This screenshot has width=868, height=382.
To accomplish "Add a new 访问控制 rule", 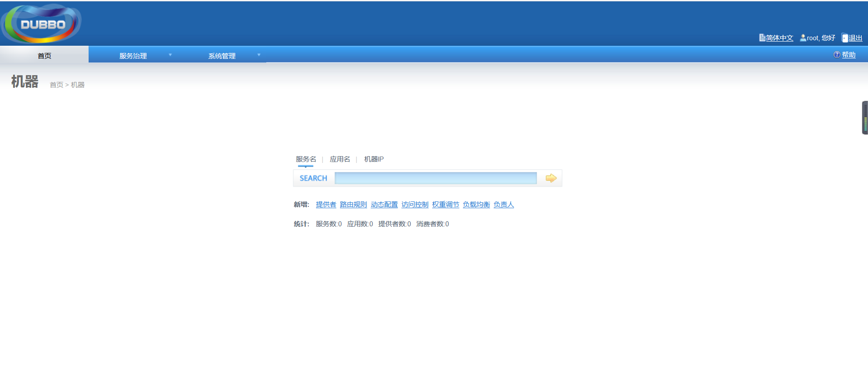I will 415,205.
